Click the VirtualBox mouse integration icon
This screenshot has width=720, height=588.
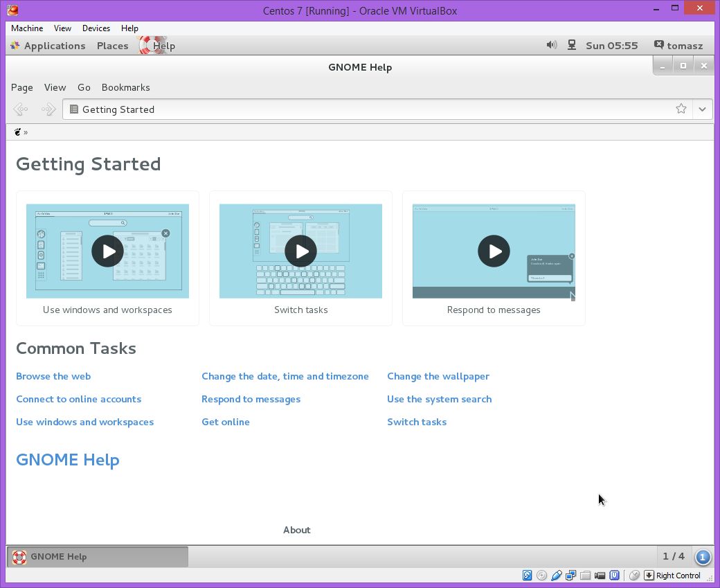coord(634,575)
